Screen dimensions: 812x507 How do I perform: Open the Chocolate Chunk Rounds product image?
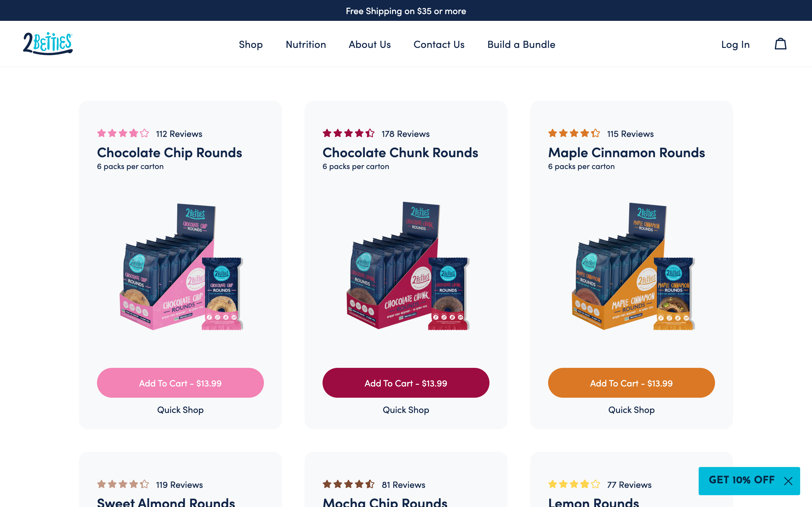(x=407, y=266)
